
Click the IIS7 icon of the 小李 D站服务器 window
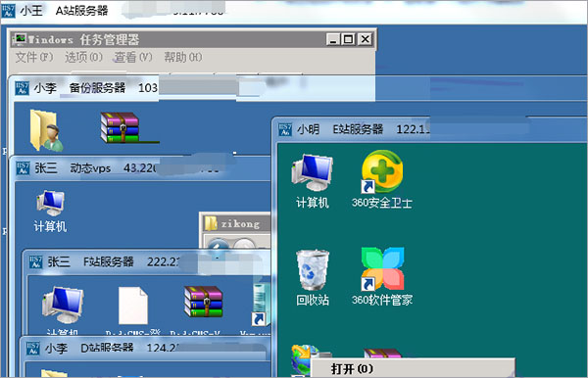tap(33, 348)
